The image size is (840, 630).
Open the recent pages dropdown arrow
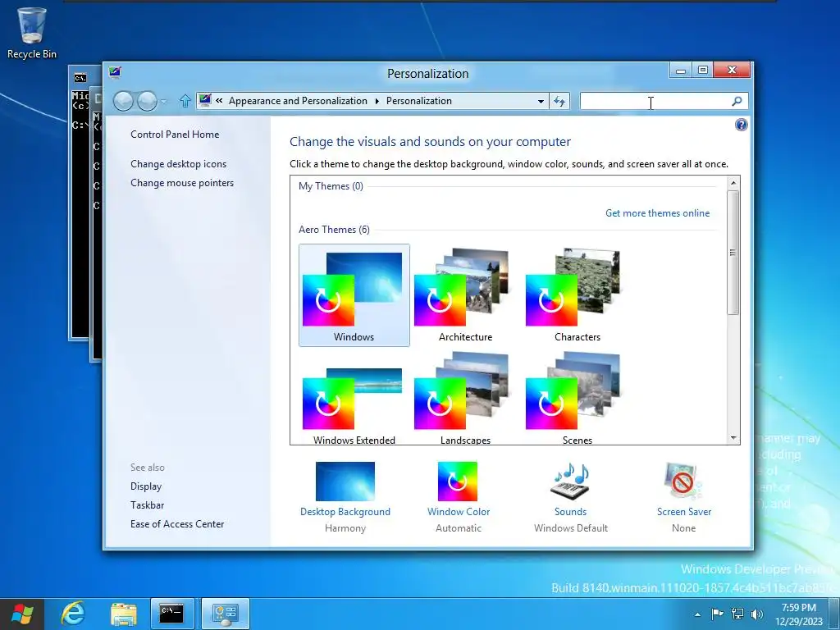(x=164, y=101)
